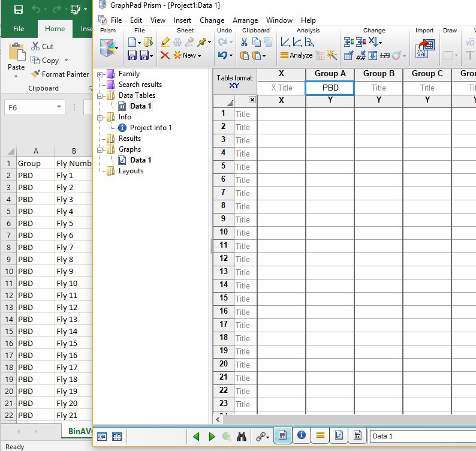Click the gallery thumbnails view icon

(x=117, y=437)
